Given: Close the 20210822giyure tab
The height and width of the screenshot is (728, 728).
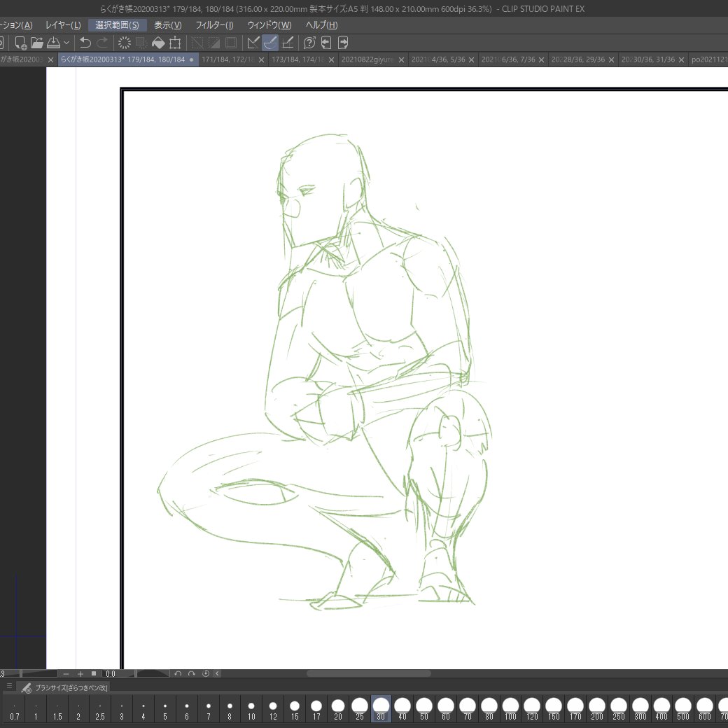Looking at the screenshot, I should pyautogui.click(x=402, y=60).
